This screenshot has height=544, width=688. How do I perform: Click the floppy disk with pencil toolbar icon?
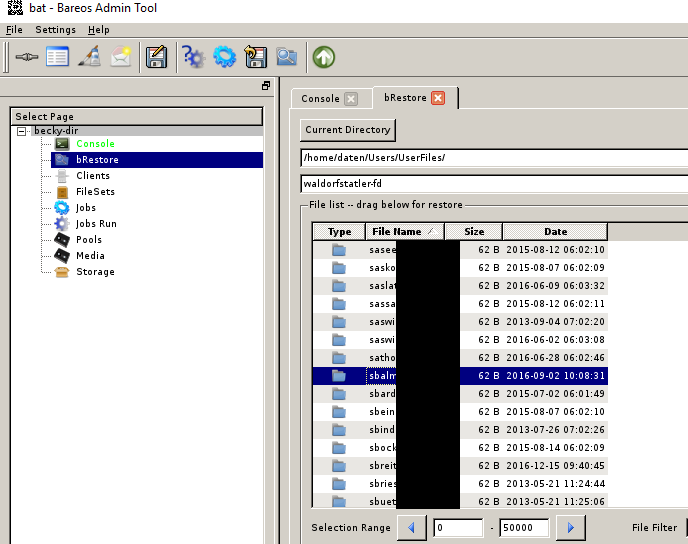pos(155,57)
